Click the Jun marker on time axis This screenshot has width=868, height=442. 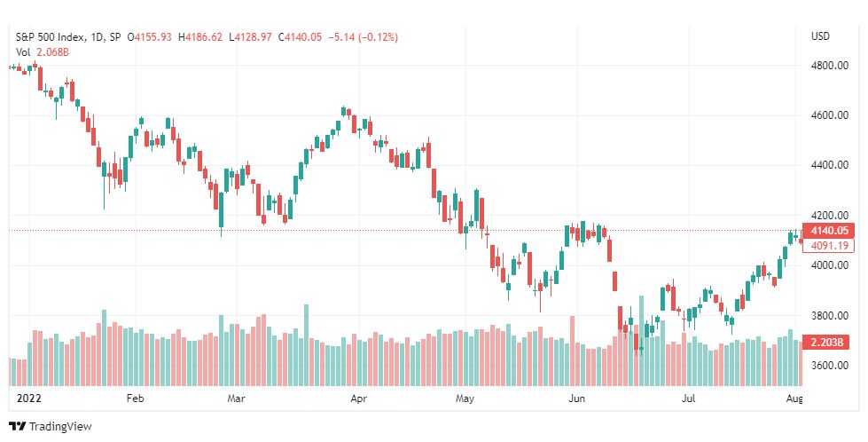click(577, 399)
